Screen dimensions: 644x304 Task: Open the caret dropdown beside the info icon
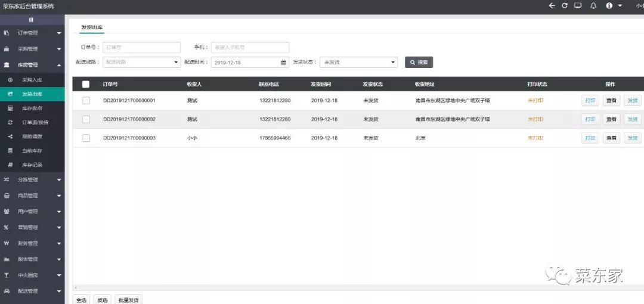click(620, 6)
